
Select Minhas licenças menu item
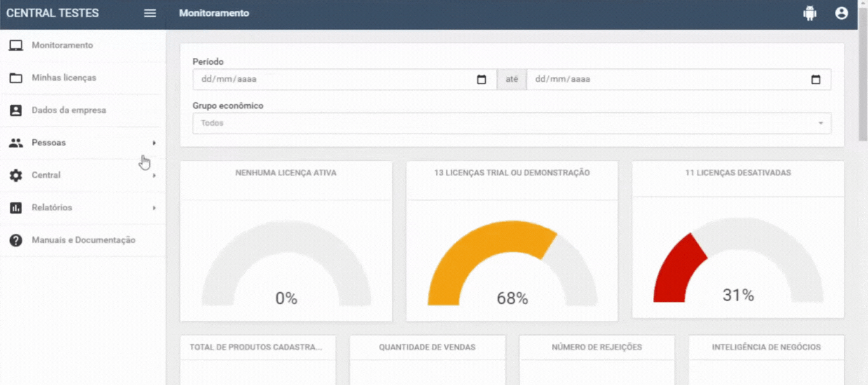[64, 78]
